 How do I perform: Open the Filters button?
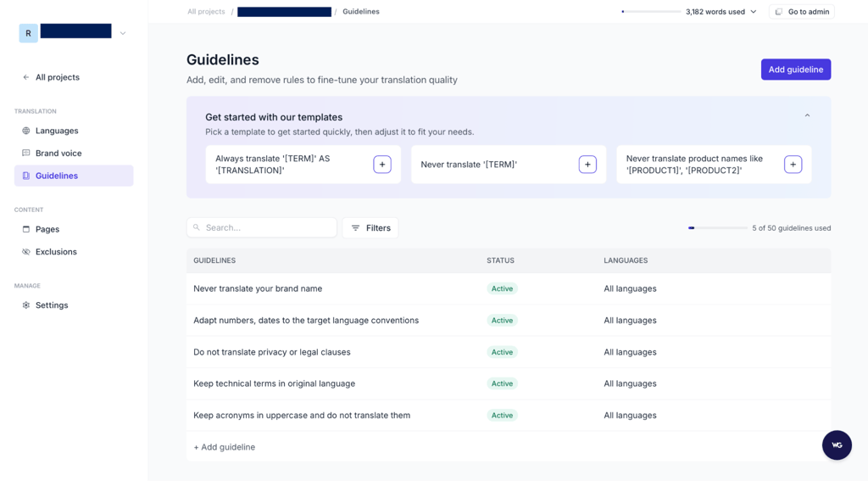[x=370, y=227]
